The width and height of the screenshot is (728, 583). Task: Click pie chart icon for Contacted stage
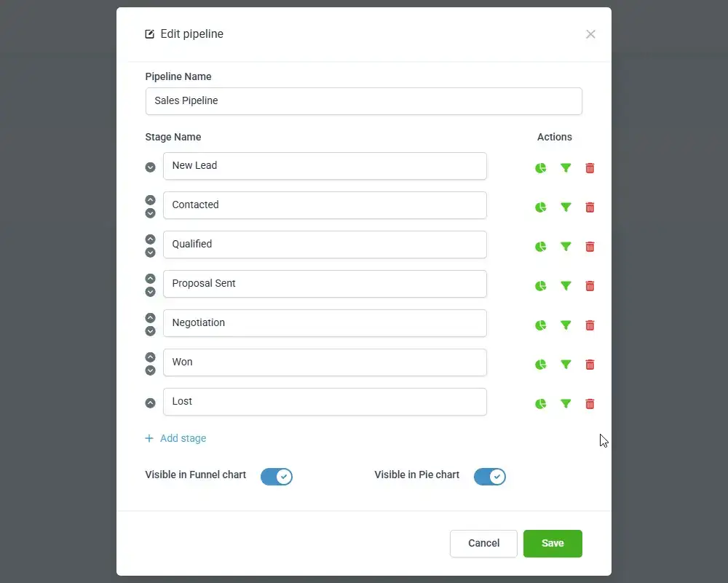[540, 207]
